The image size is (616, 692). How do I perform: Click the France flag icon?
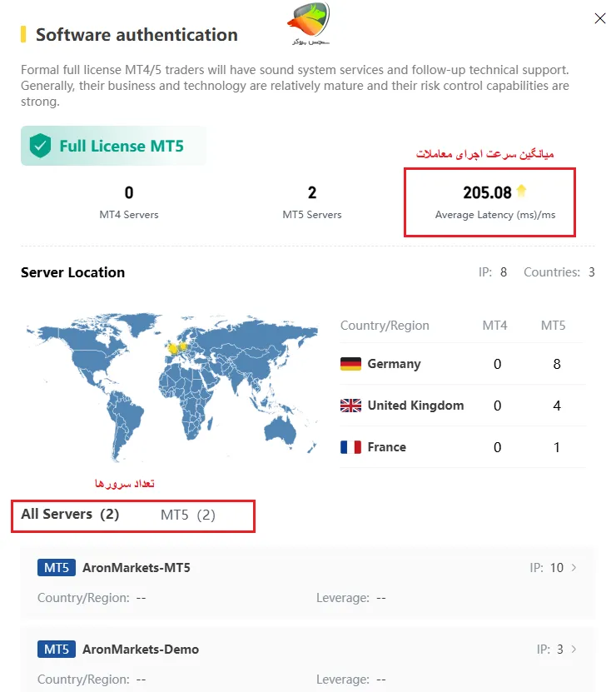(350, 447)
